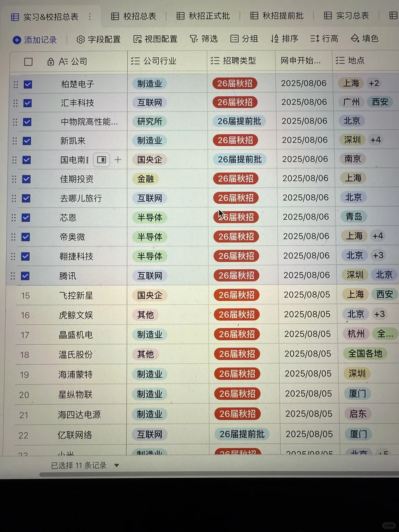Select the 金融 tag for 佳期投资
The image size is (399, 532).
(x=146, y=179)
